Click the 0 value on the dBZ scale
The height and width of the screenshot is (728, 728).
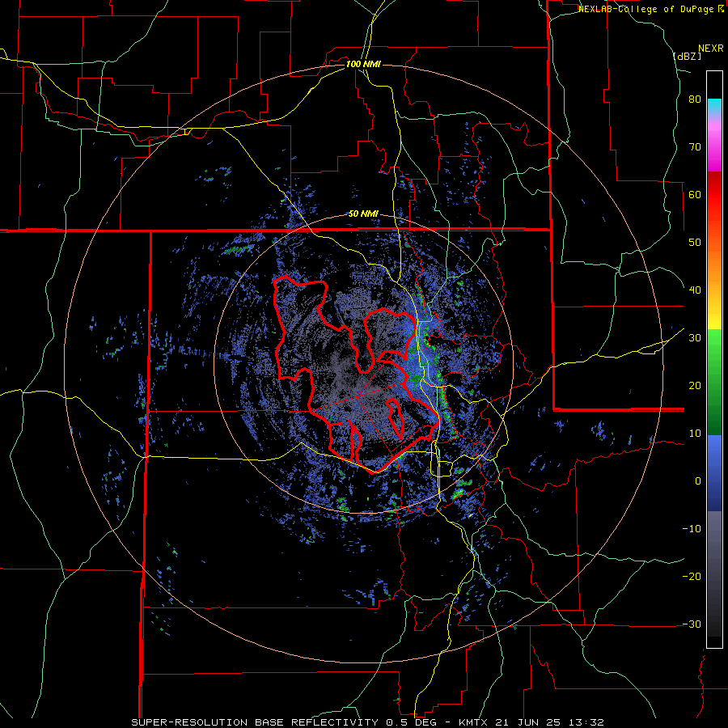pyautogui.click(x=698, y=481)
